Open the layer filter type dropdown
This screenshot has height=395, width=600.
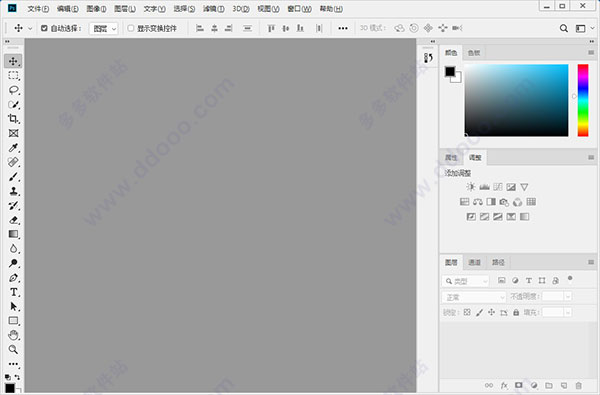click(465, 281)
